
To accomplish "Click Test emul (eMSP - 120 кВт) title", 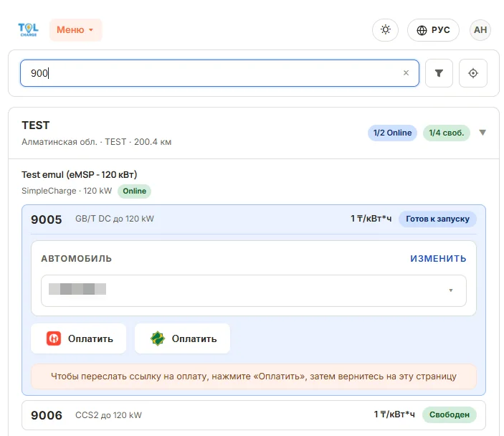I will (x=80, y=174).
